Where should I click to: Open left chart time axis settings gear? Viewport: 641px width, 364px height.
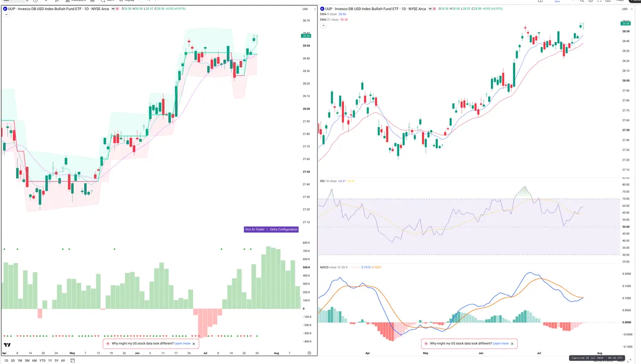pos(309,353)
